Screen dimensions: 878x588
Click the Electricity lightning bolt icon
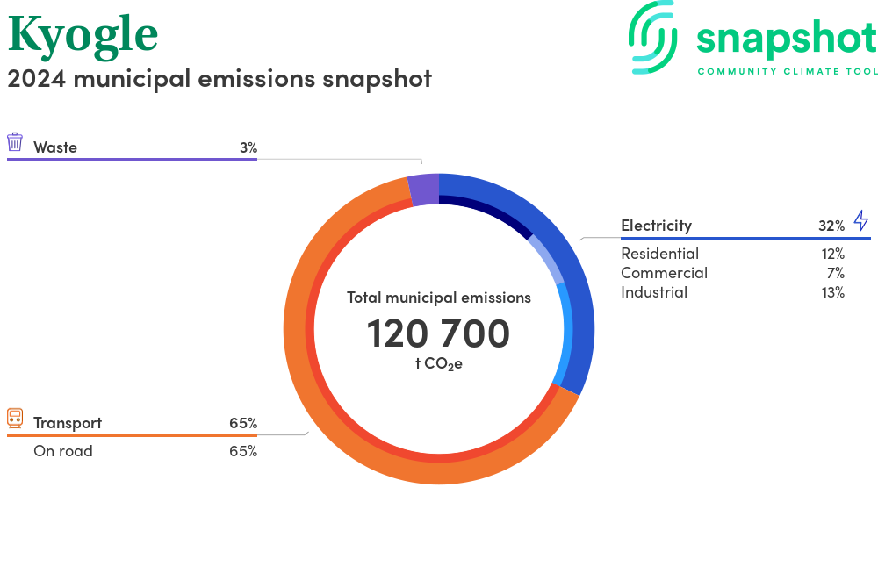pyautogui.click(x=860, y=221)
